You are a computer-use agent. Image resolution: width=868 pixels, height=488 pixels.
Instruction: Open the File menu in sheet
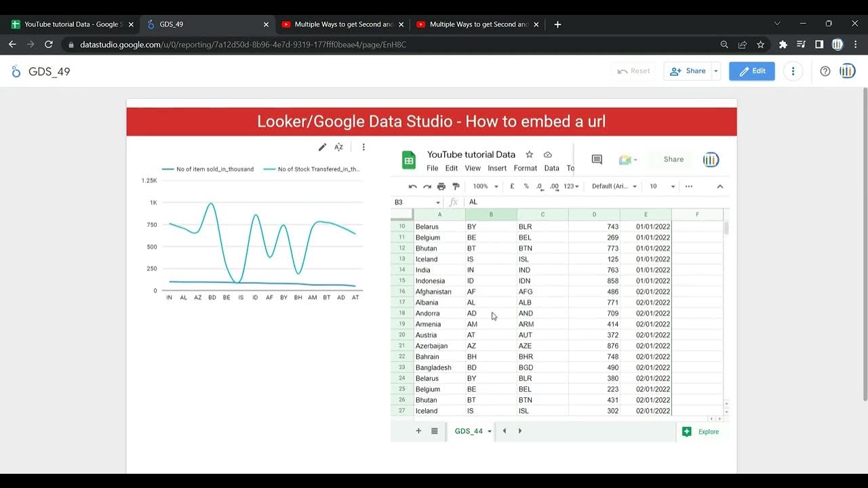433,168
